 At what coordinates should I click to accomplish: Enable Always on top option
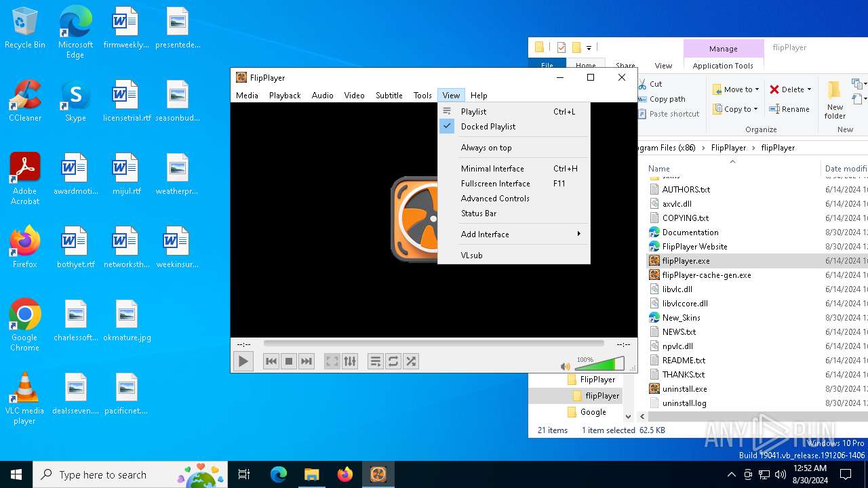point(514,148)
